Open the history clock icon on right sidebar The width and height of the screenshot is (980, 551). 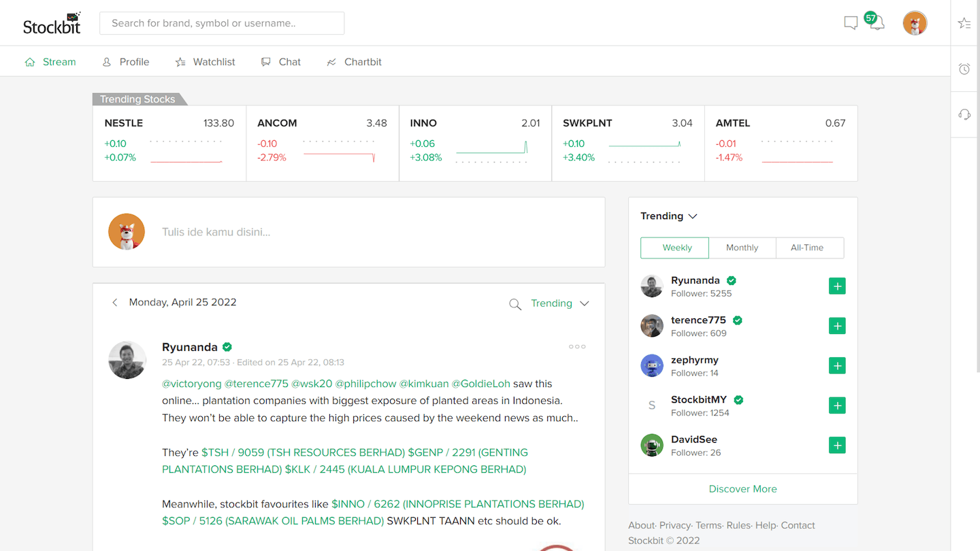pos(964,69)
